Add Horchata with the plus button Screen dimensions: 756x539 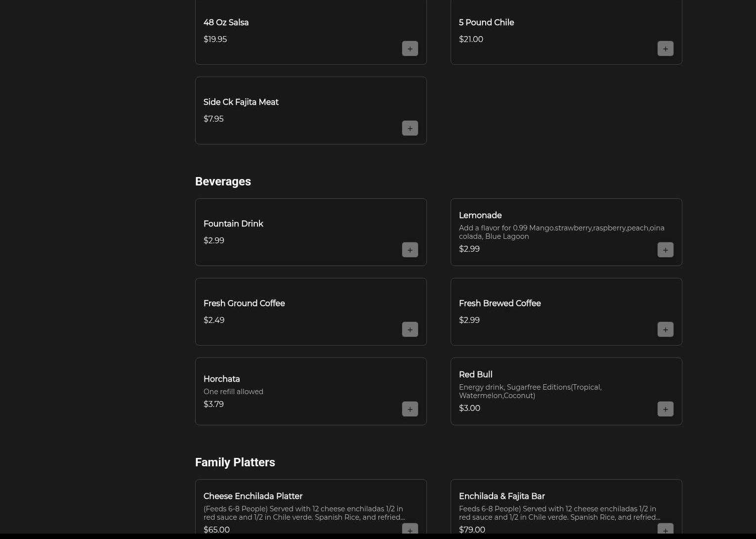(410, 409)
